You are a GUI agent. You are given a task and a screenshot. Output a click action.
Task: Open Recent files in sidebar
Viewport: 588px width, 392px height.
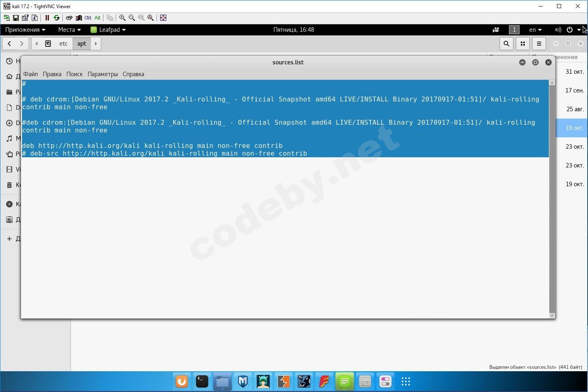(11, 61)
